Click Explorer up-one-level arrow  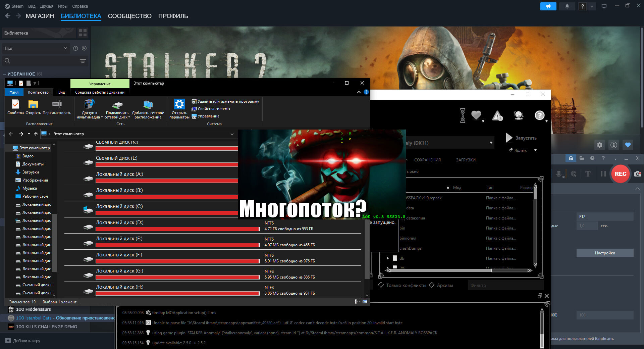[x=36, y=134]
